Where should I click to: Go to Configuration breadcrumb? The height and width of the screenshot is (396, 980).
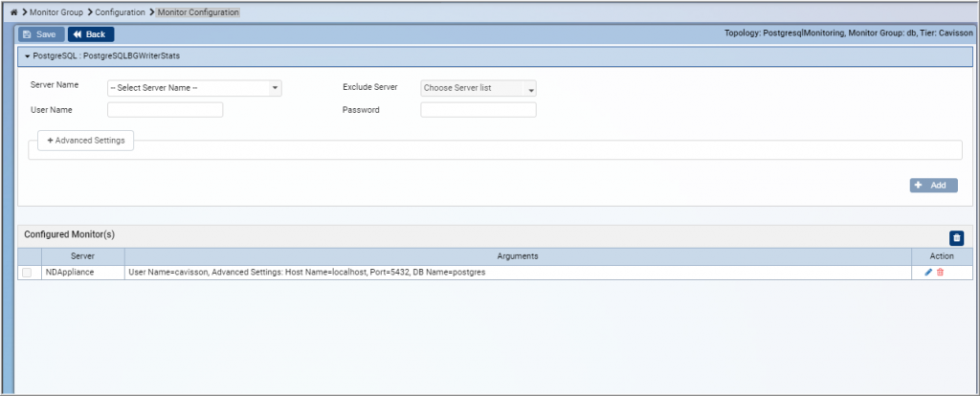pyautogui.click(x=120, y=12)
